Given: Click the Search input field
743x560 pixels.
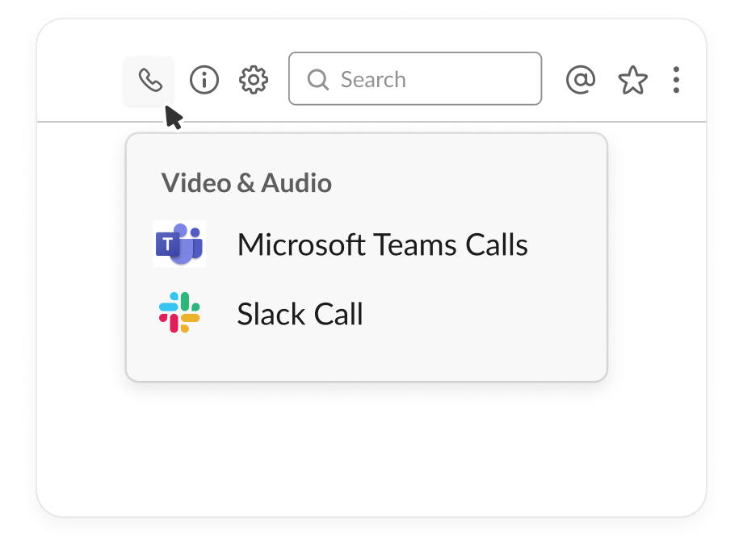Looking at the screenshot, I should [x=415, y=78].
